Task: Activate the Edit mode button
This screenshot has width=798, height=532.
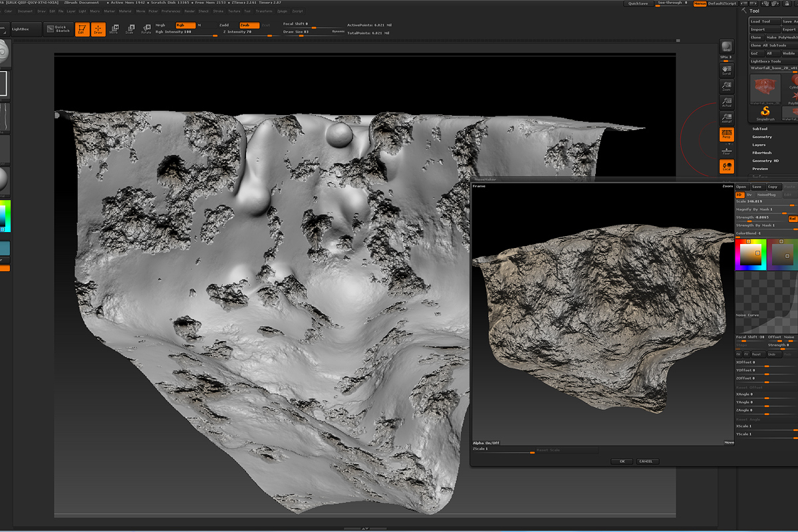Action: coord(81,29)
